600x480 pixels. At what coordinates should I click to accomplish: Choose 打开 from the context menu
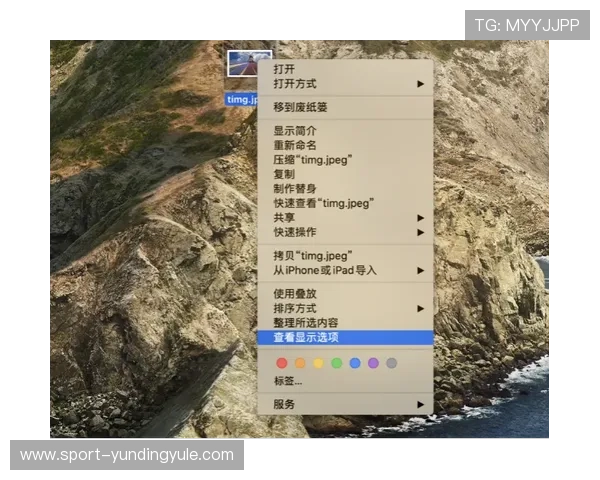345,69
